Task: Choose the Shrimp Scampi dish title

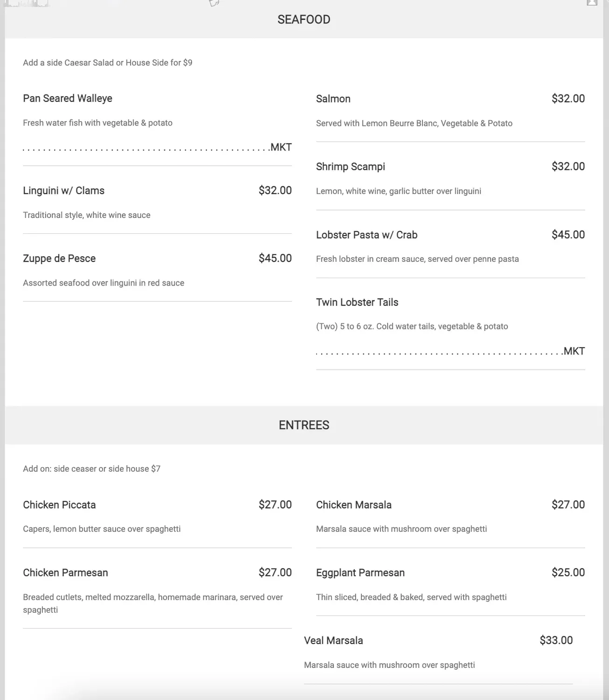Action: [x=350, y=167]
